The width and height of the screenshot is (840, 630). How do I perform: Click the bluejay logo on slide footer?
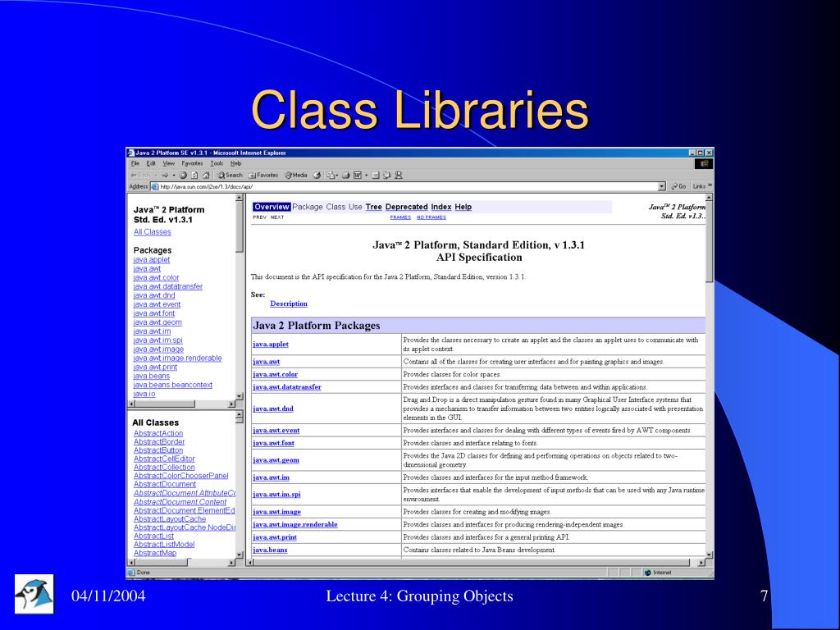(34, 594)
